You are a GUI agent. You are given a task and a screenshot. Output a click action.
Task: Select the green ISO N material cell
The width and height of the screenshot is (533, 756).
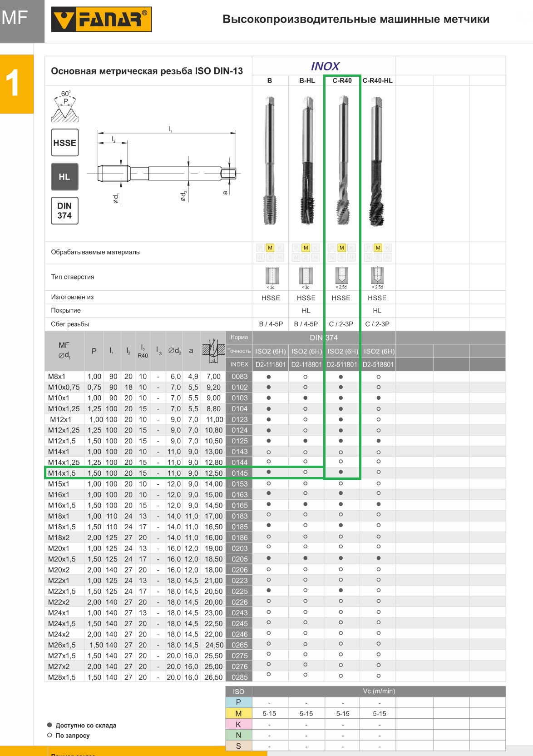click(238, 735)
